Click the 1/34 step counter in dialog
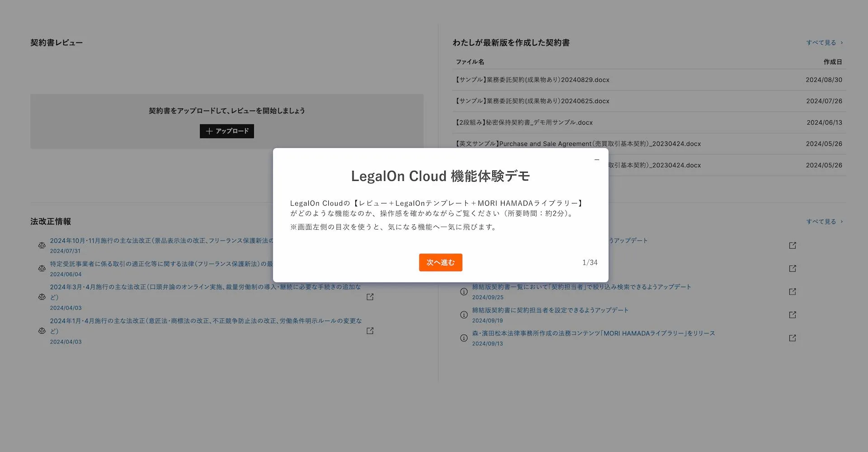Viewport: 868px width, 452px height. coord(590,263)
